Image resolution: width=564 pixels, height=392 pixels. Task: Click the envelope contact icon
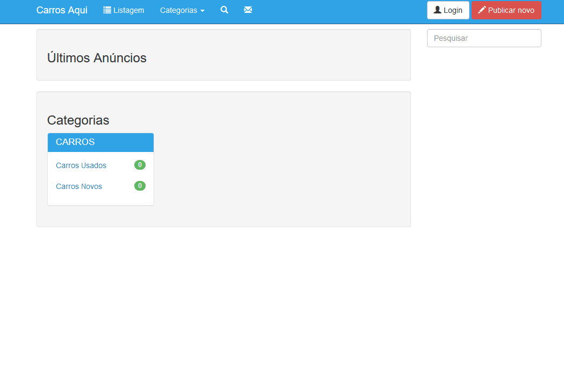[x=248, y=10]
